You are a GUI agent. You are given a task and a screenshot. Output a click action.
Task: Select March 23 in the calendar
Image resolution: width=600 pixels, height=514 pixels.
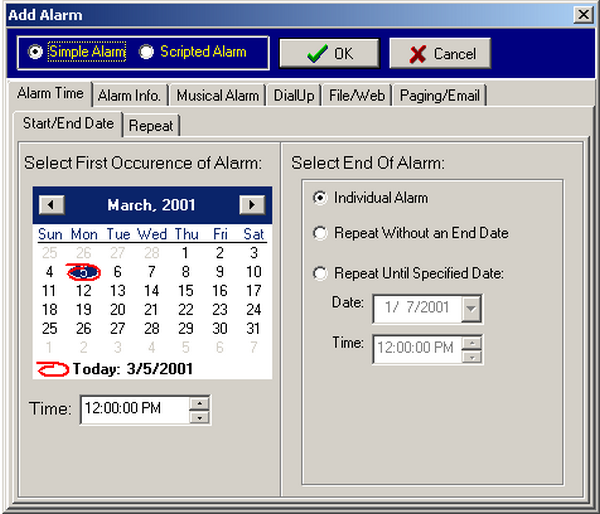(220, 310)
